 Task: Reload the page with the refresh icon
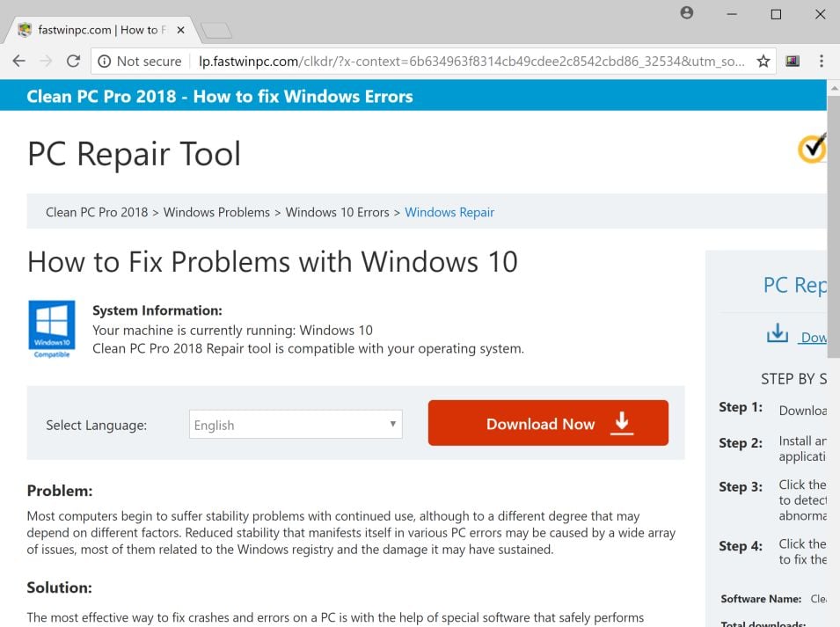pos(73,61)
